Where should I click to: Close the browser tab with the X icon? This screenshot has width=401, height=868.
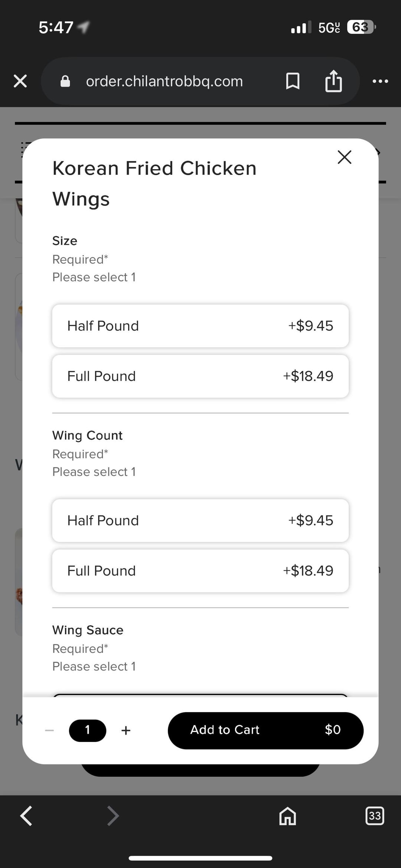pos(20,81)
